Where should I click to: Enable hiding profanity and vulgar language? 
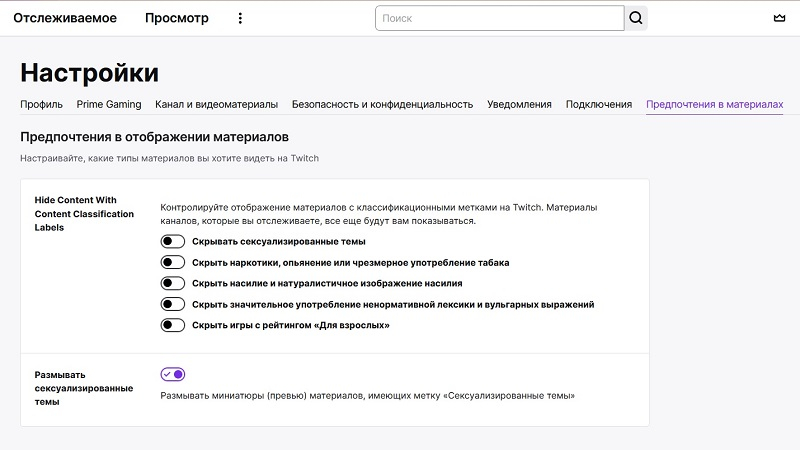pyautogui.click(x=173, y=304)
